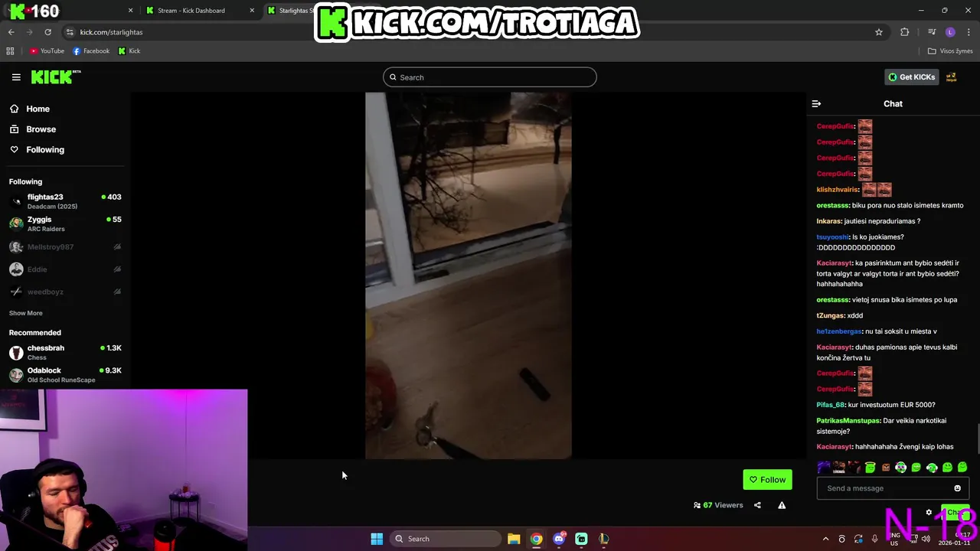Screen dimensions: 980x551
Task: Click the stream video player
Action: click(468, 275)
